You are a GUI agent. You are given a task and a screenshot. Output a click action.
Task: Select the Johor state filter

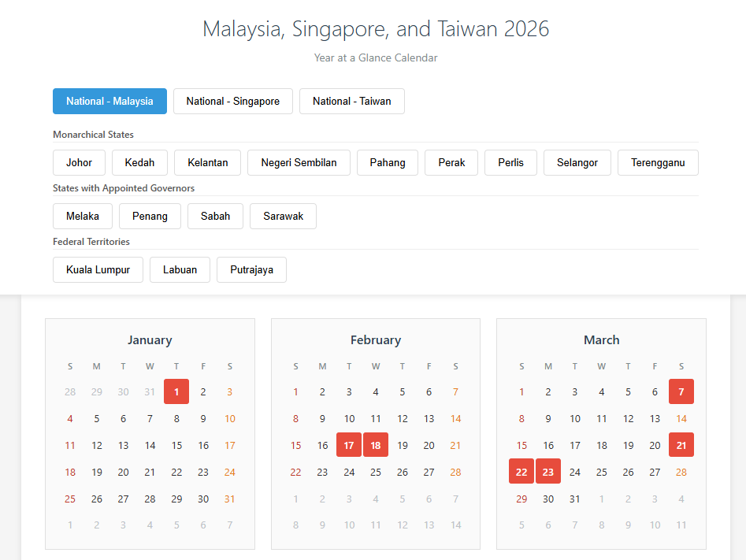[79, 162]
